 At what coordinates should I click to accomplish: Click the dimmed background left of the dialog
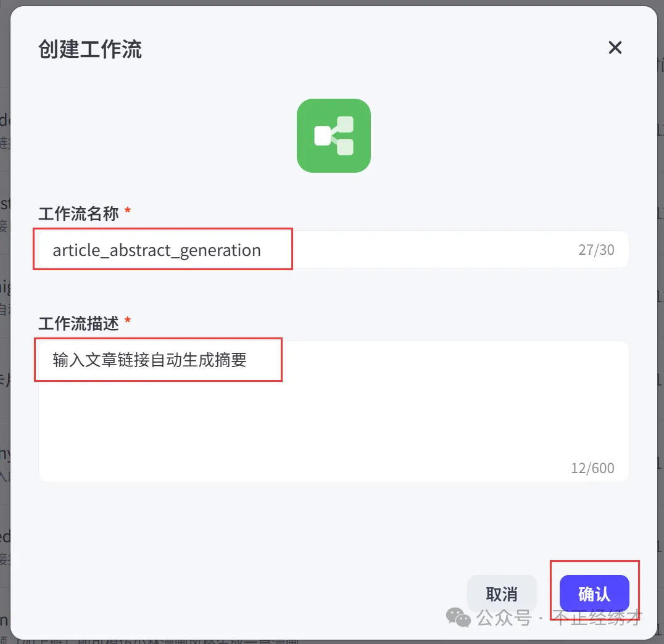tap(5, 322)
